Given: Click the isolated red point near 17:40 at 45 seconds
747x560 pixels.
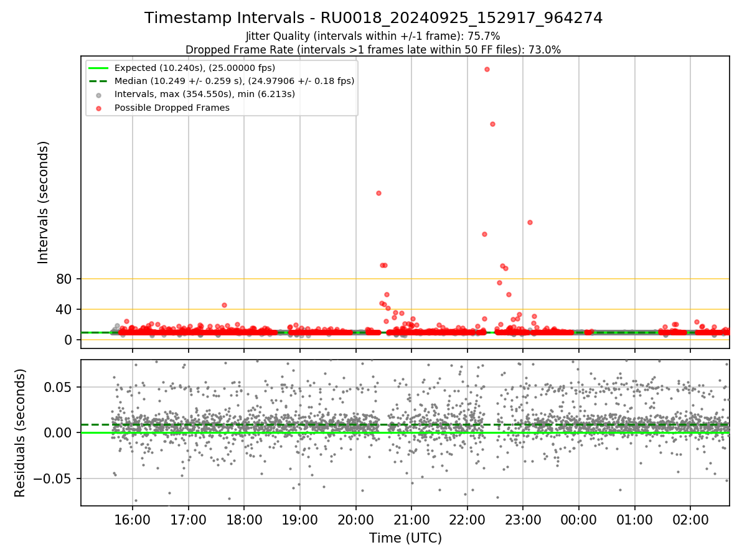Looking at the screenshot, I should click(x=224, y=305).
